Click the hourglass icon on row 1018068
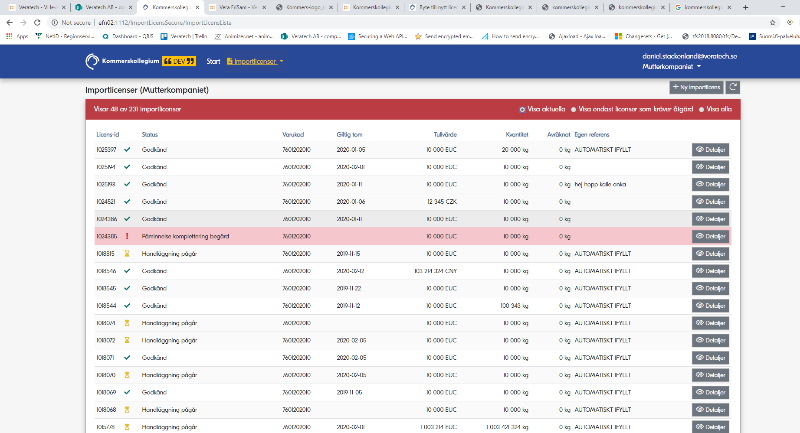This screenshot has height=433, width=800. click(x=128, y=409)
